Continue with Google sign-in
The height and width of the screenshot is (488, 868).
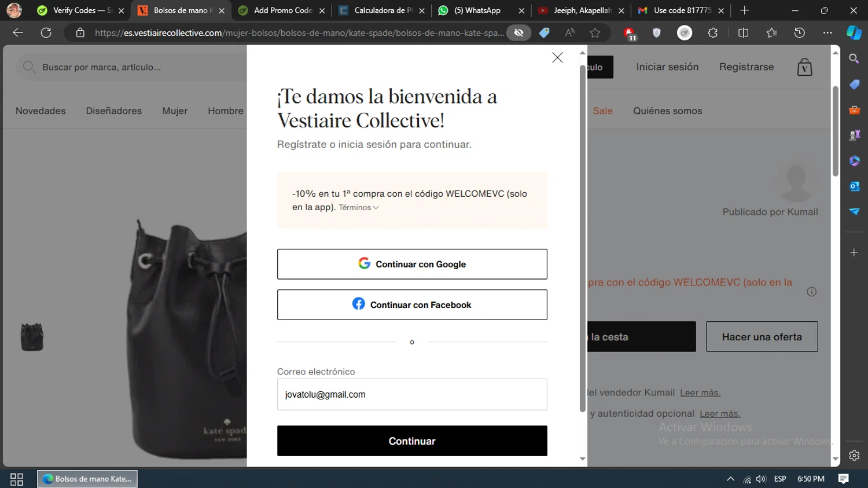click(x=412, y=264)
